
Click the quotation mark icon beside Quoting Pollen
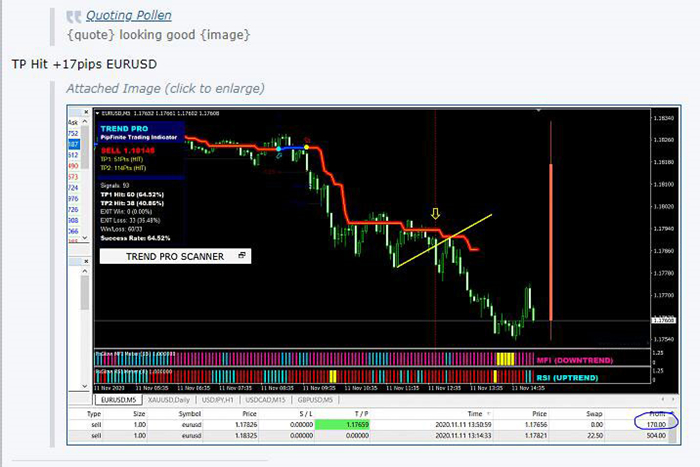coord(74,17)
